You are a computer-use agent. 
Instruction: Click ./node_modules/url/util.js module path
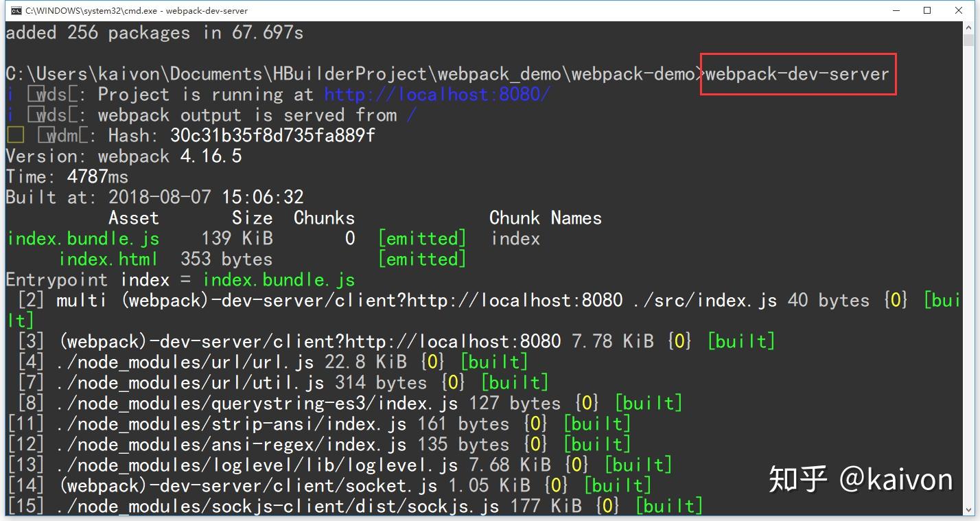point(191,382)
